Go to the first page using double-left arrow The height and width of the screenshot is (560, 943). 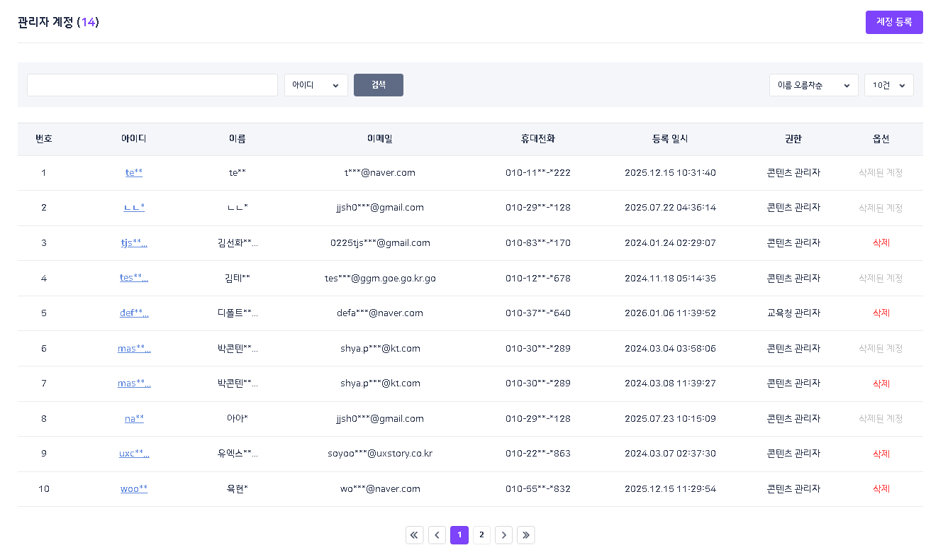[415, 535]
